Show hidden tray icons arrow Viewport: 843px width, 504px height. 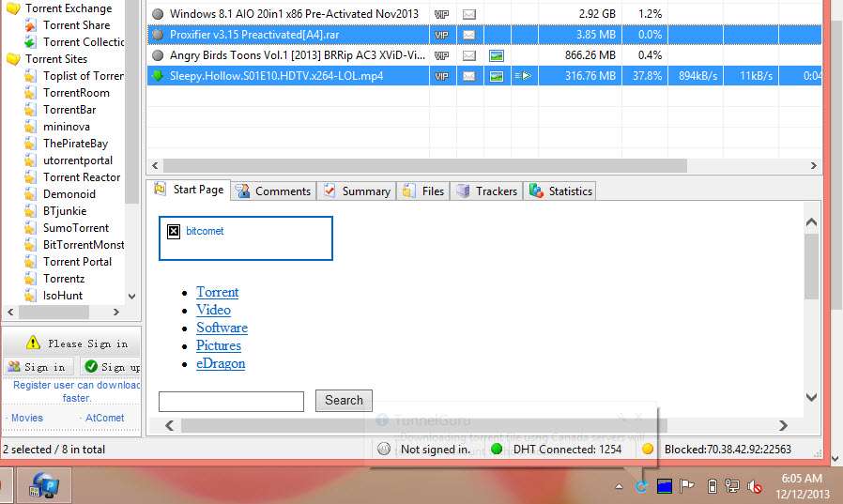tap(619, 487)
